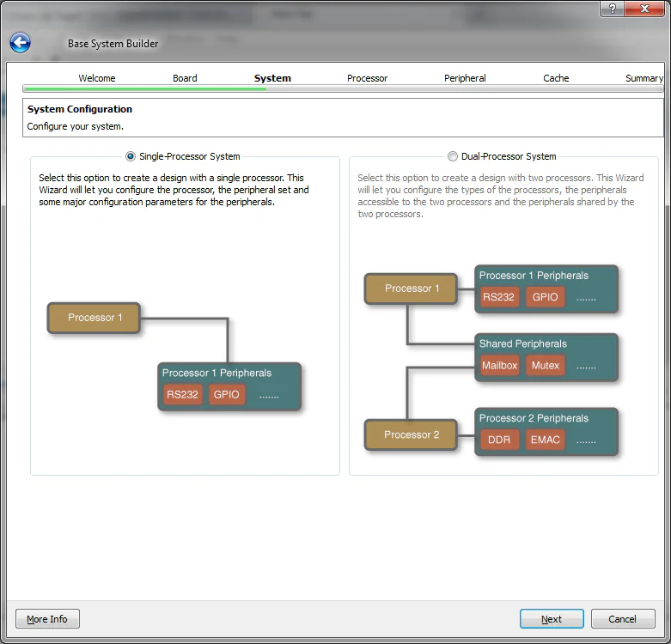The image size is (671, 644).
Task: Jump to the Peripheral wizard step
Action: 465,78
